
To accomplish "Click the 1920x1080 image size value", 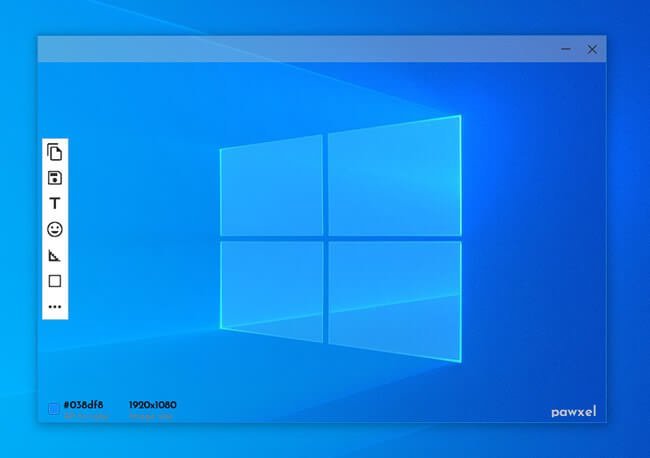I will click(153, 405).
